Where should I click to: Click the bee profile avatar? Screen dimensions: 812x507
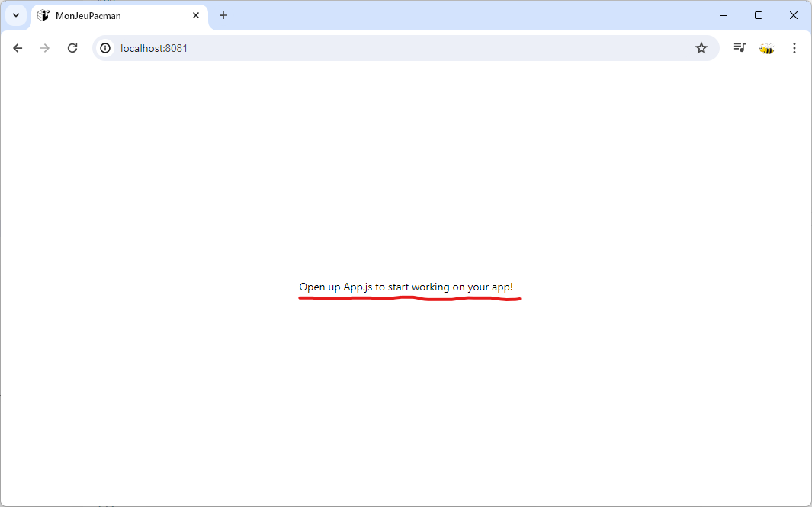pyautogui.click(x=766, y=48)
